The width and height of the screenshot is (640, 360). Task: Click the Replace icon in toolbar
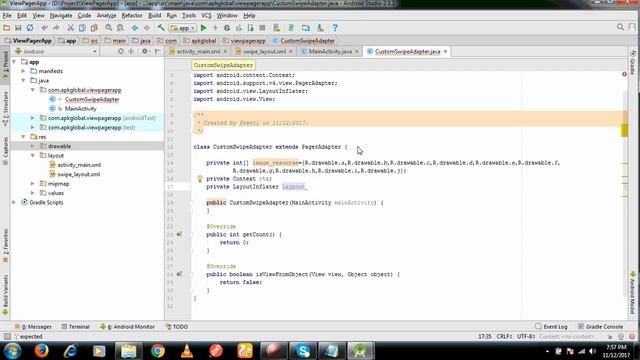pos(120,28)
